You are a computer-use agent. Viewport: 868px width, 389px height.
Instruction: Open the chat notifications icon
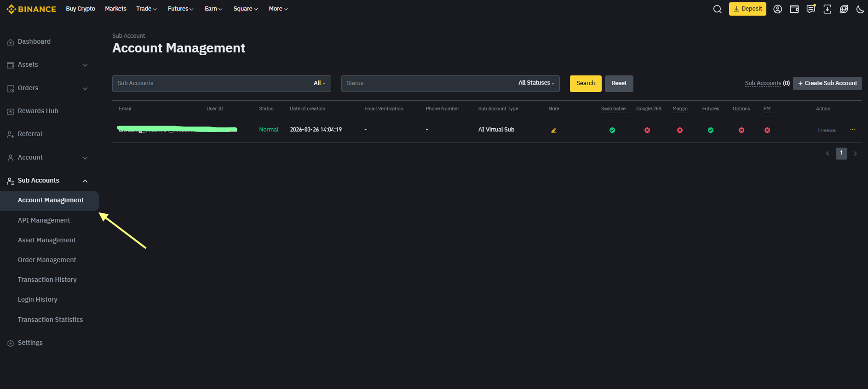pos(811,9)
